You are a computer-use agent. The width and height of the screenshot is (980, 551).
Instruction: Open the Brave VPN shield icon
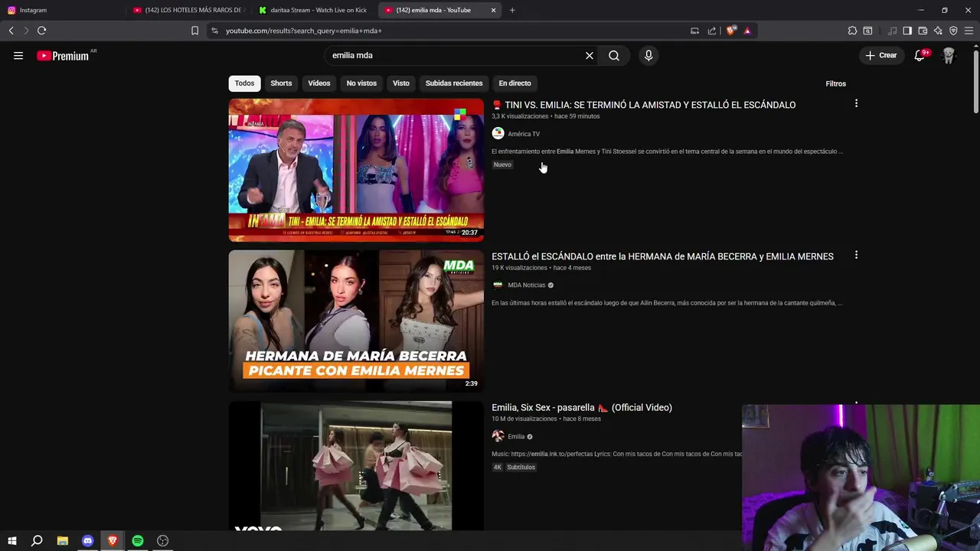click(953, 31)
